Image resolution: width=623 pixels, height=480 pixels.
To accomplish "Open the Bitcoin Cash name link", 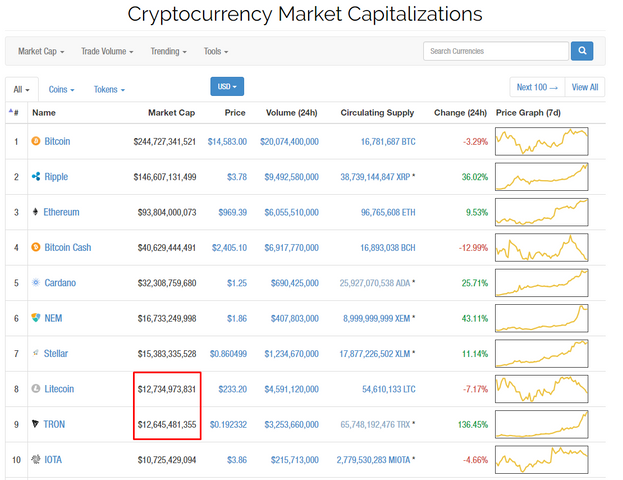I will 68,248.
